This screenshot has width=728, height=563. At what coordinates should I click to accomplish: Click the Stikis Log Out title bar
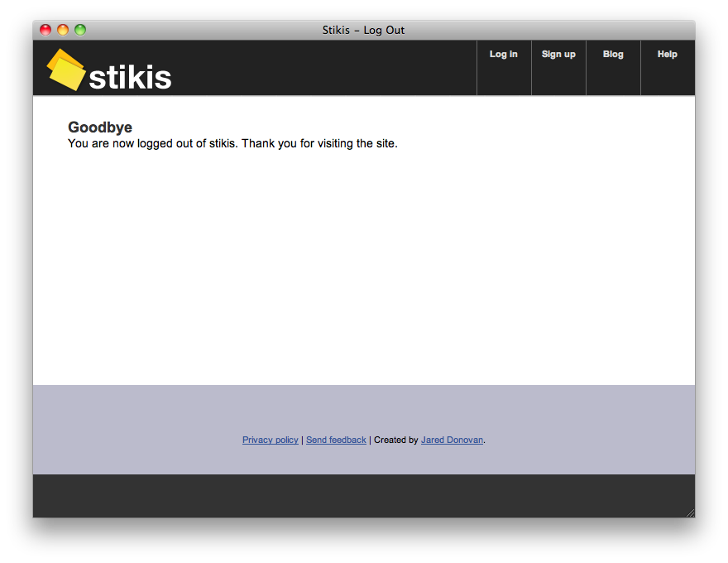click(362, 29)
